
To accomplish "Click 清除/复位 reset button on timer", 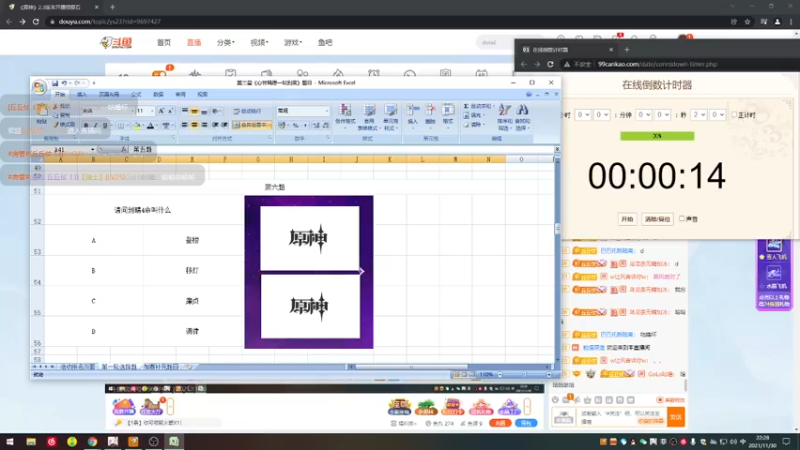I will (657, 219).
